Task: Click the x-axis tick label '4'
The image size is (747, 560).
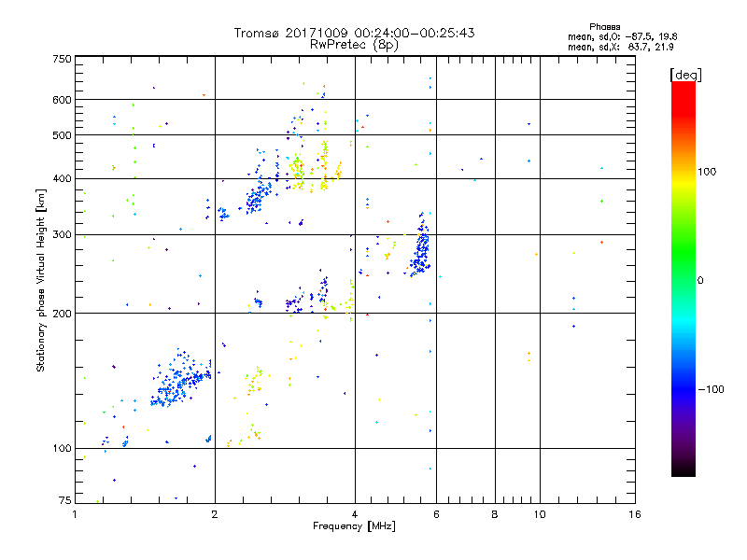Action: (x=355, y=514)
